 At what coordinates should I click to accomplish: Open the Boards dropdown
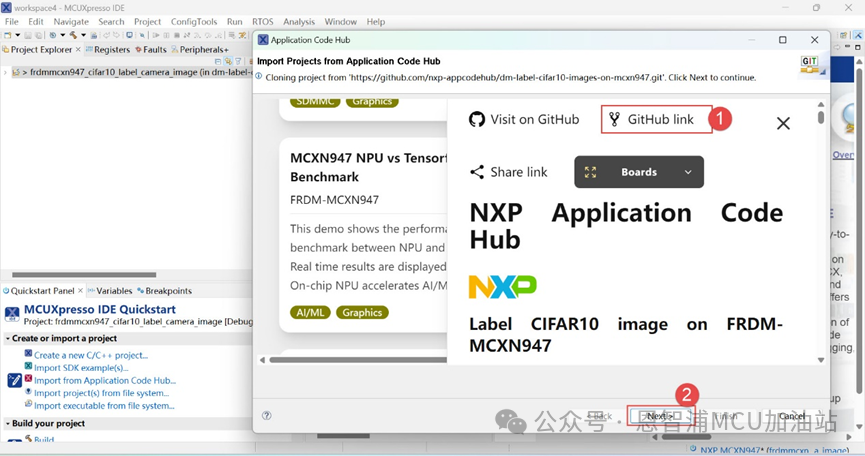pos(639,172)
